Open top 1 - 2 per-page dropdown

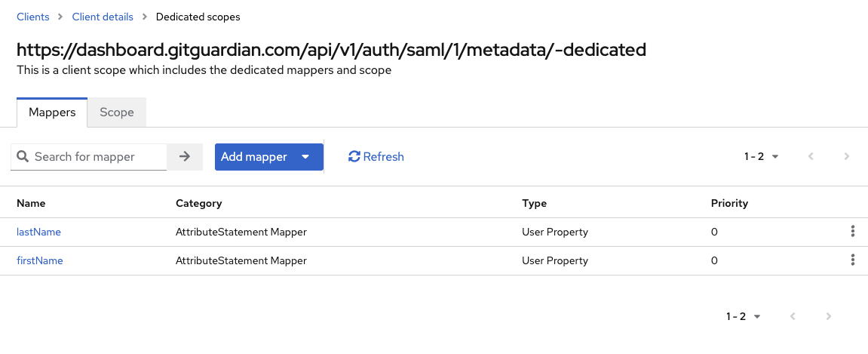pos(762,157)
